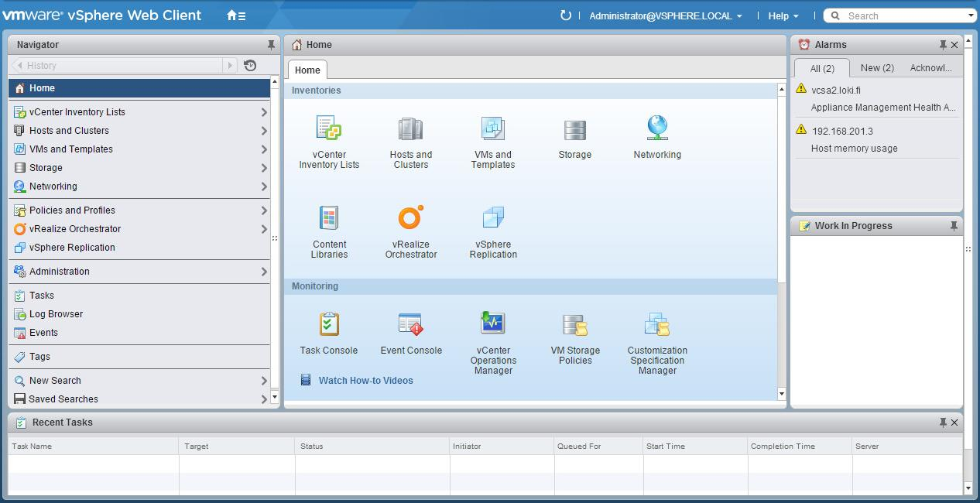Expand Administration chevron in Navigator

pos(264,272)
